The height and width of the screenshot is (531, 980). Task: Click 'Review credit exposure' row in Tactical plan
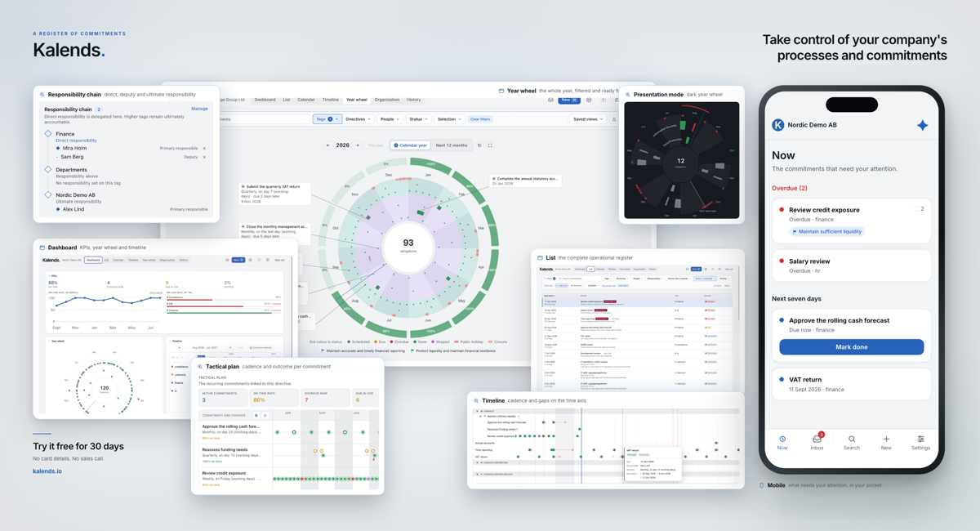tap(231, 475)
